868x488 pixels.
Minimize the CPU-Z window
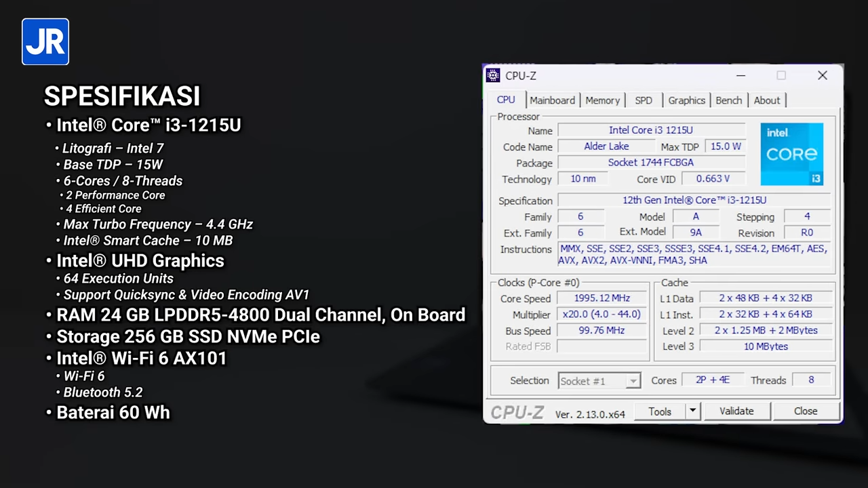click(x=741, y=76)
